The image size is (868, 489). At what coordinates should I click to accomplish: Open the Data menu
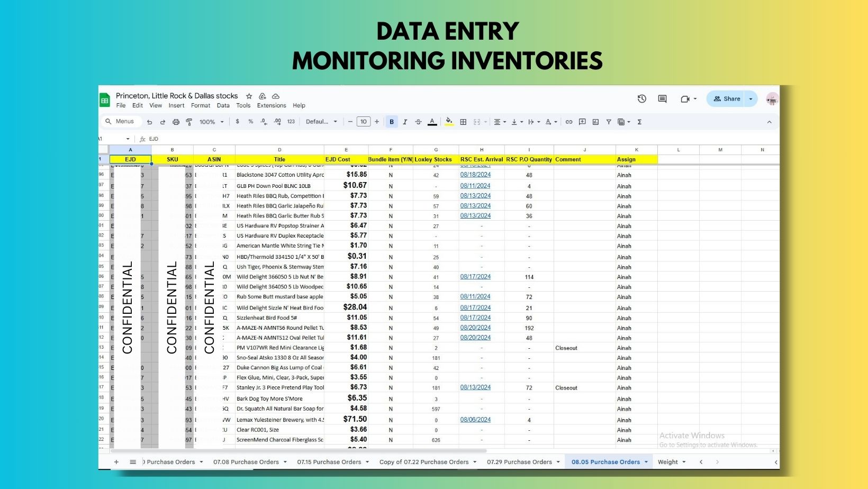(223, 105)
